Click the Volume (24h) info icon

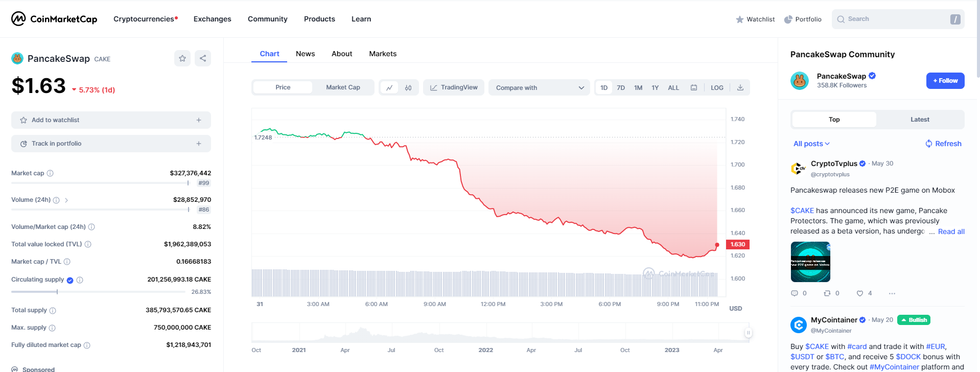[x=56, y=200]
